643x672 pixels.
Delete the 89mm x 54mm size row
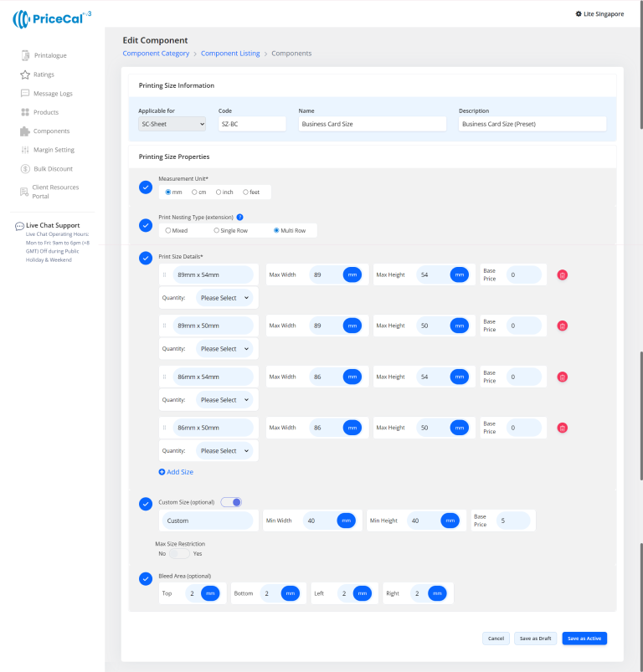[563, 274]
